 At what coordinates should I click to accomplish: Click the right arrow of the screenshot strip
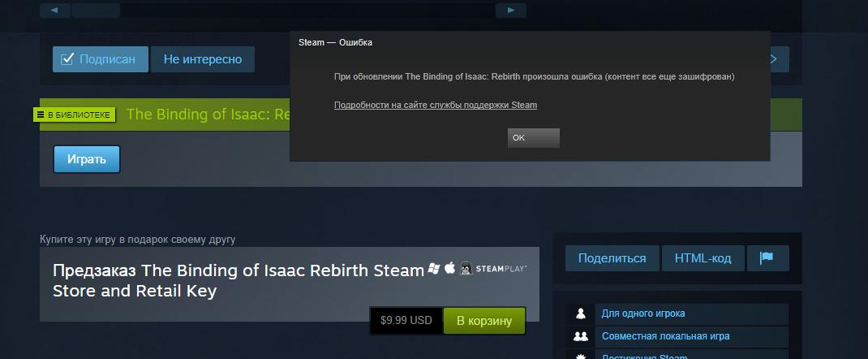tap(510, 10)
